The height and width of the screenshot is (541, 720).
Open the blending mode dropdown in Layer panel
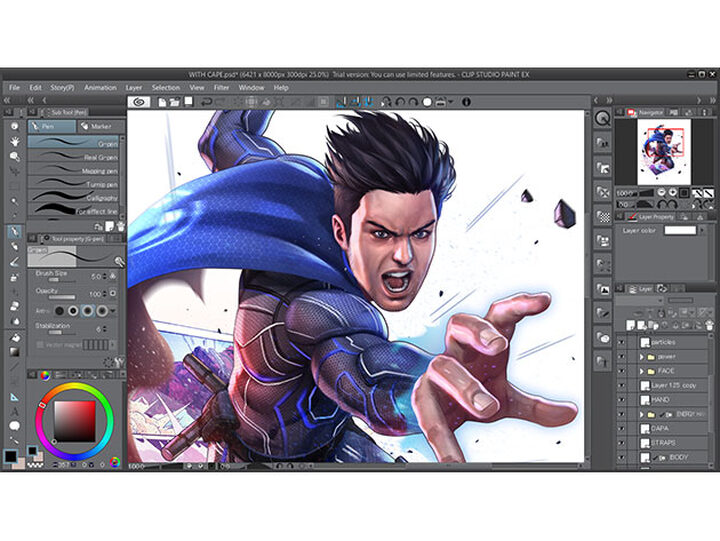click(639, 301)
